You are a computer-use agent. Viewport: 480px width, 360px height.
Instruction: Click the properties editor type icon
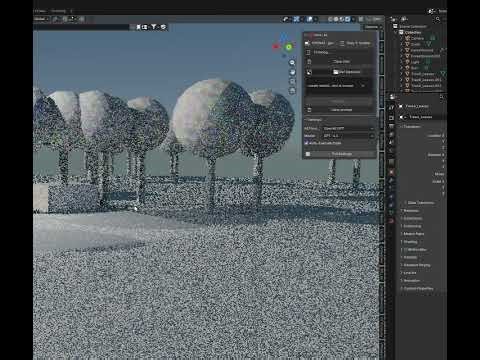pos(392,97)
